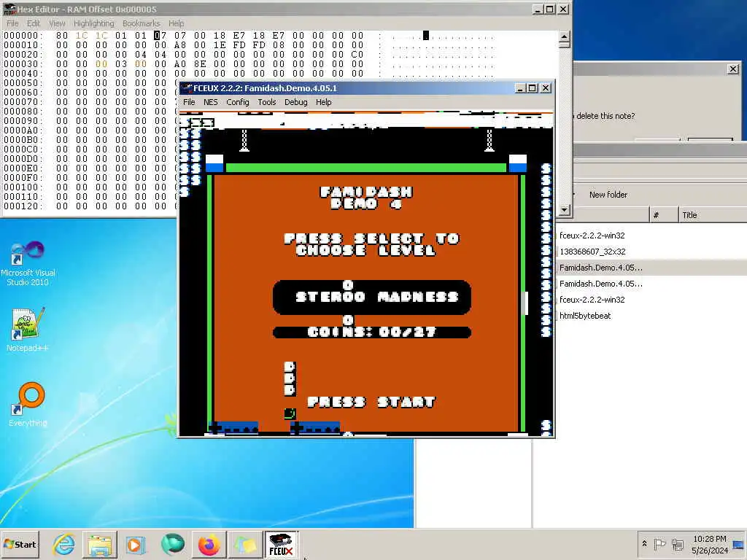Select selected byte 07 at offset 000005
Viewport: 747px width, 560px height.
point(160,35)
